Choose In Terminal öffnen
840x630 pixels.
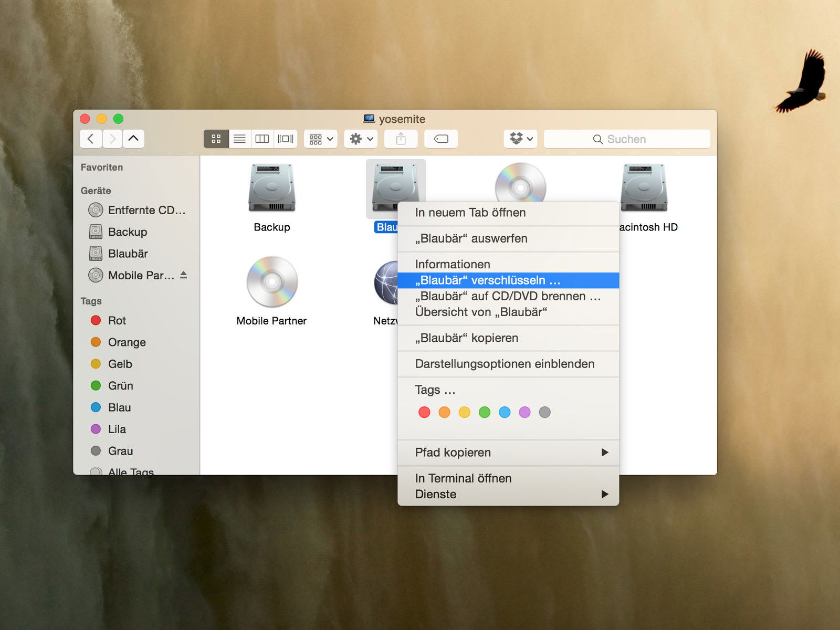508,478
